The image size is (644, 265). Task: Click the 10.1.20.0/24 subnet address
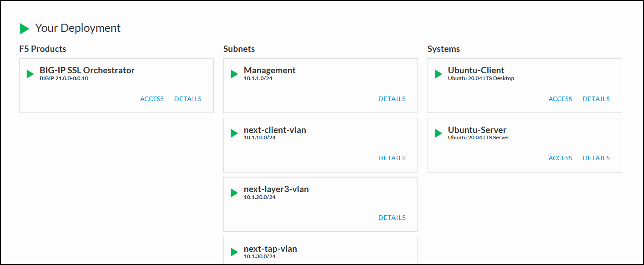tap(260, 197)
